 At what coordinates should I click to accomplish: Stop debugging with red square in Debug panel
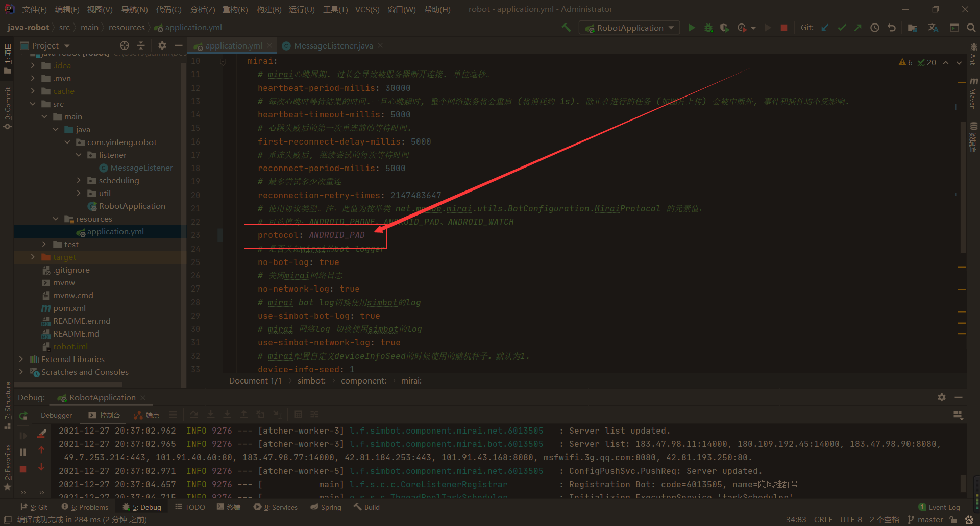coord(23,469)
